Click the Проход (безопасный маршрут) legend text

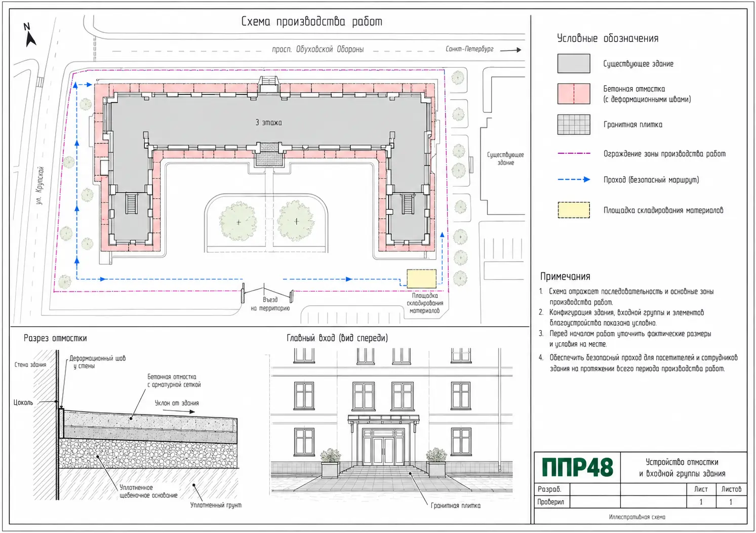click(651, 180)
